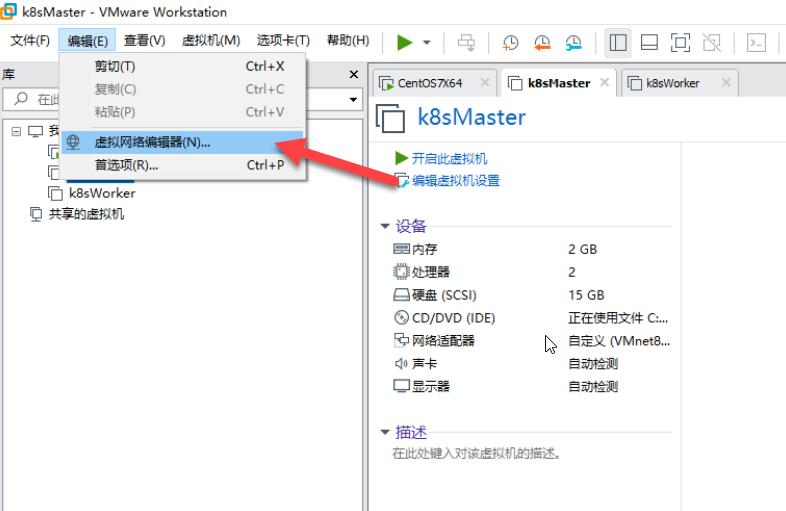Screen dimensions: 786x511
Task: Select the 硬盘 (SCSI) device row
Action: 531,295
